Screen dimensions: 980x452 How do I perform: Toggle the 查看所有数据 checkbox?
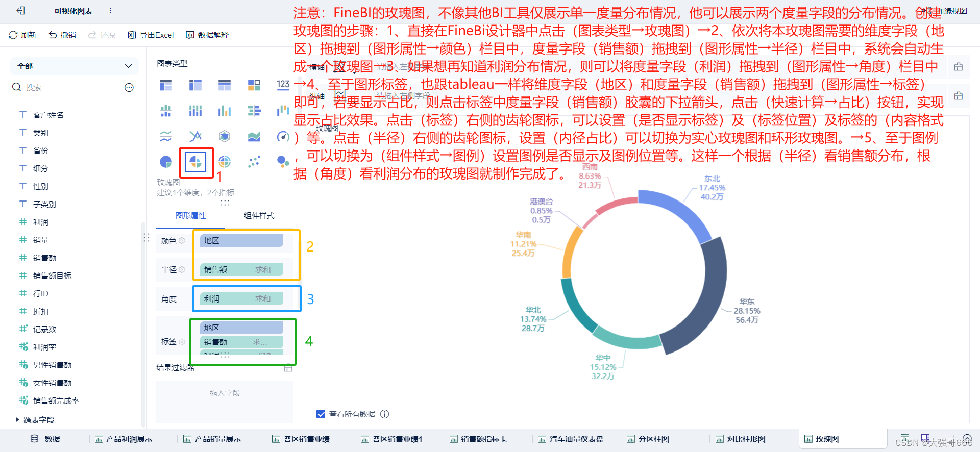[x=321, y=414]
